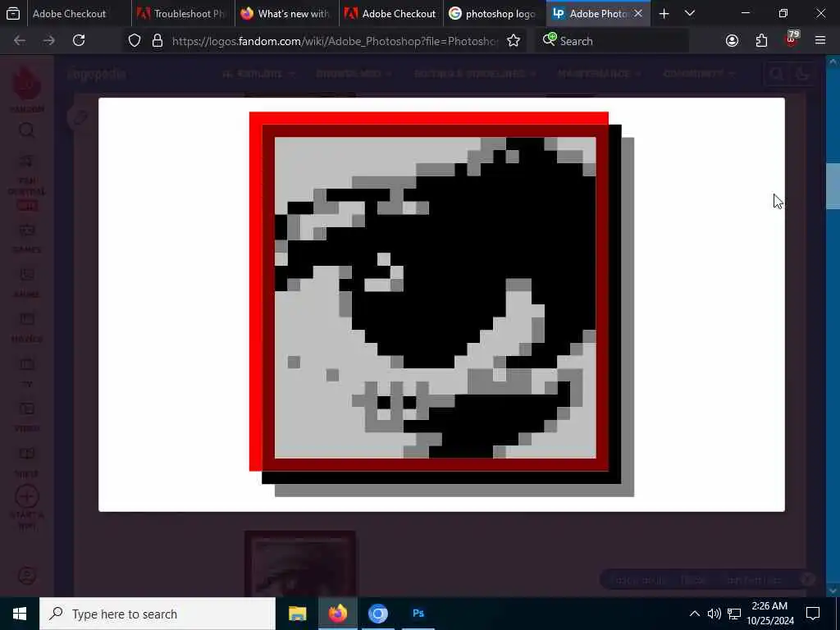Click the scrollbar down arrow
The width and height of the screenshot is (840, 630).
tap(833, 591)
